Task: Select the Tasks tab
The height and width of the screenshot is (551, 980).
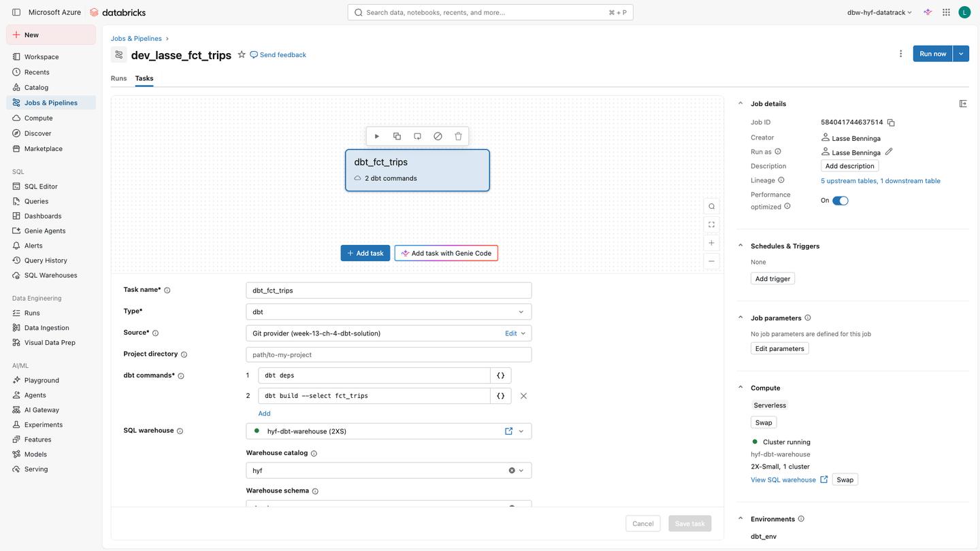Action: coord(144,78)
